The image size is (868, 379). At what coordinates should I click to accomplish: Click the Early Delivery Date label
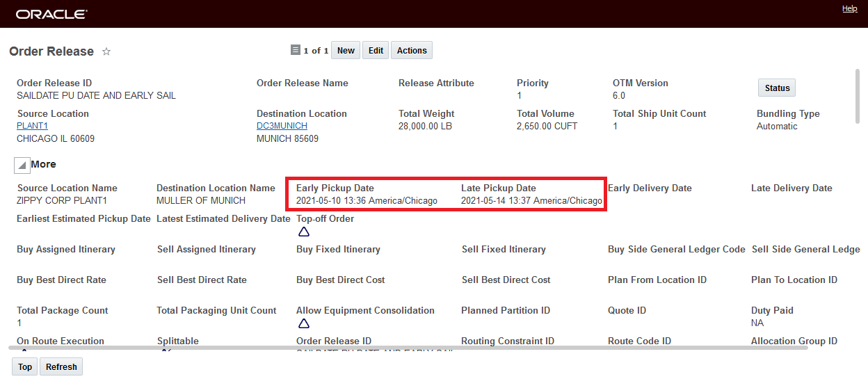[x=650, y=188]
